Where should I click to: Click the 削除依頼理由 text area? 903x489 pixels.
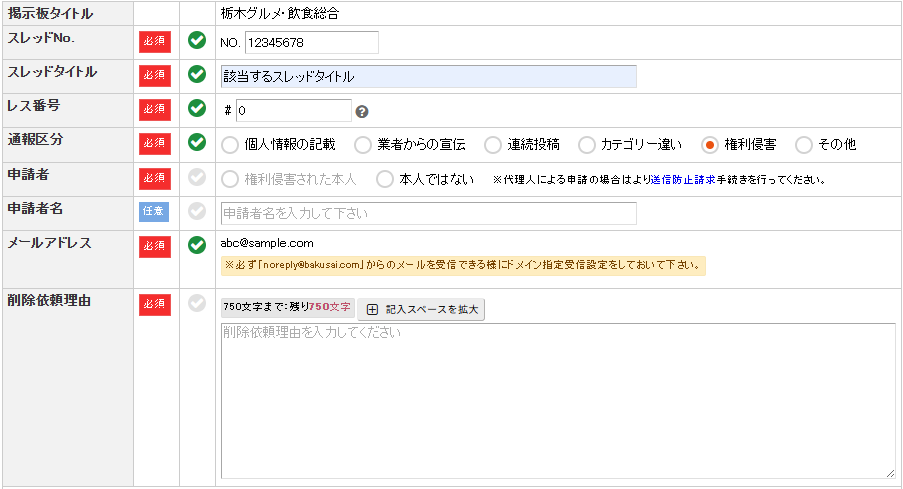point(558,401)
